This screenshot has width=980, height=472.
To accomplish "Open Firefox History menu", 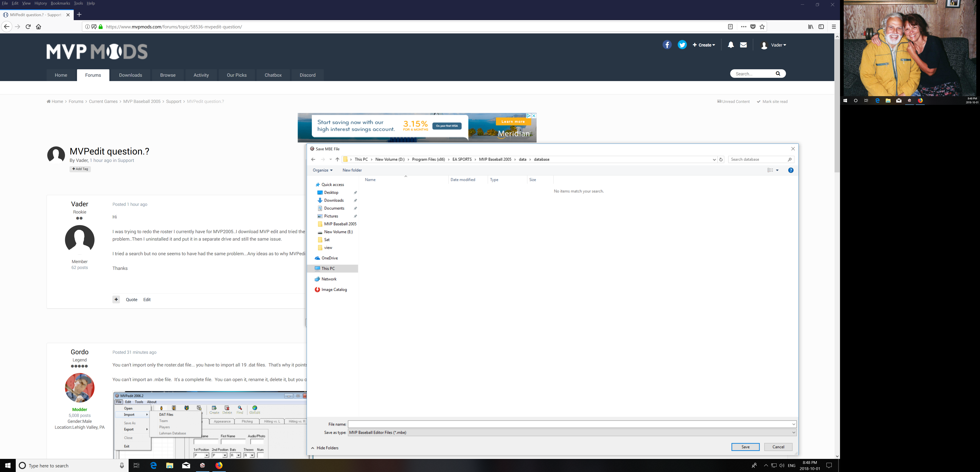I will (x=41, y=3).
